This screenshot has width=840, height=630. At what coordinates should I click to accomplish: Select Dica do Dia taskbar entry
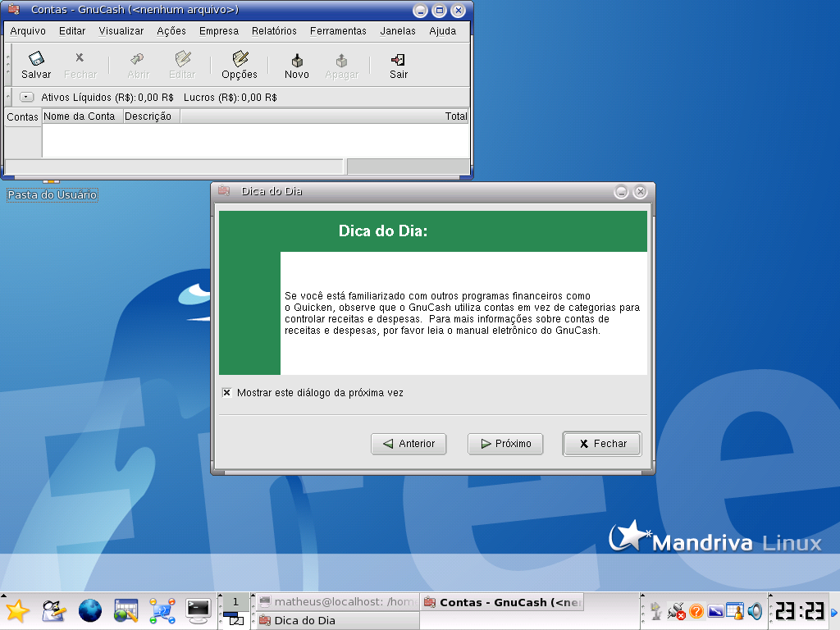[337, 620]
